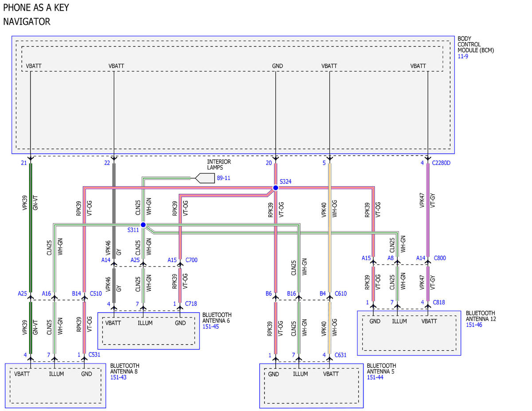Select the C2280D connector label
Viewport: 532px width, 411px height.
point(442,163)
